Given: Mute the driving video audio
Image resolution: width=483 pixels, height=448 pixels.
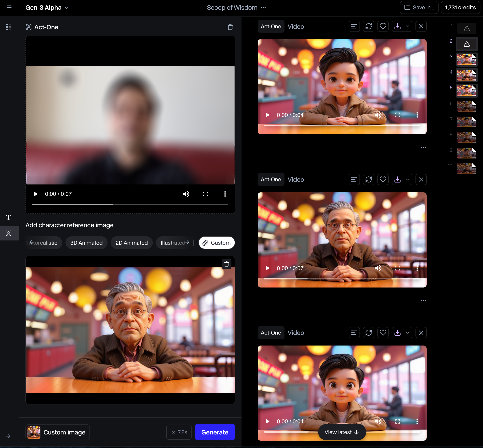Looking at the screenshot, I should [x=186, y=194].
